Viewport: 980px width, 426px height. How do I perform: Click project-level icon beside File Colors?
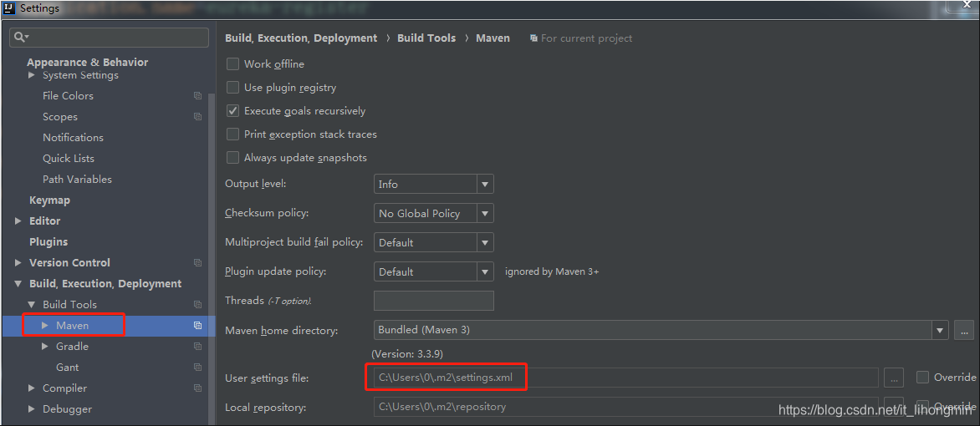(x=197, y=95)
